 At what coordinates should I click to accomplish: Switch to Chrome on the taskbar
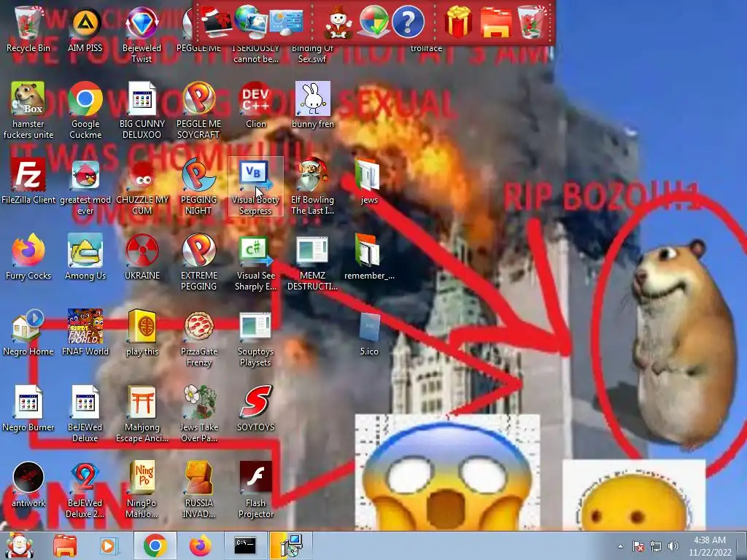click(155, 545)
